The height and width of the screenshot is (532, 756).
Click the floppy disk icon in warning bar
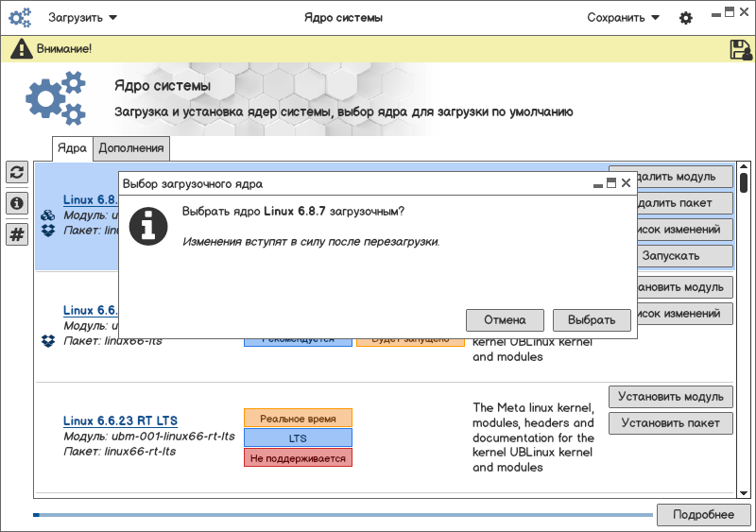click(740, 49)
